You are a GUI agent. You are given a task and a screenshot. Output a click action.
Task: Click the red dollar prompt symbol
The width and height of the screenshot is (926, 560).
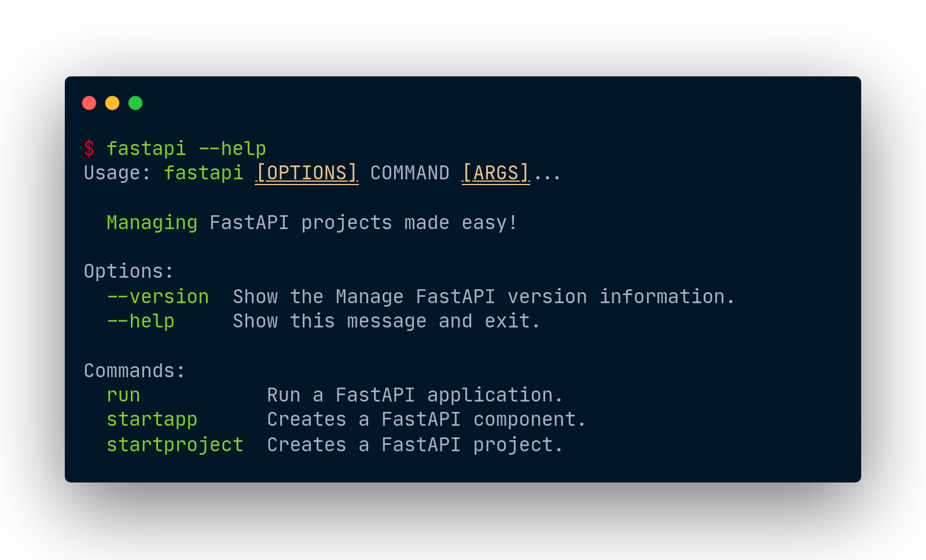[x=89, y=149]
